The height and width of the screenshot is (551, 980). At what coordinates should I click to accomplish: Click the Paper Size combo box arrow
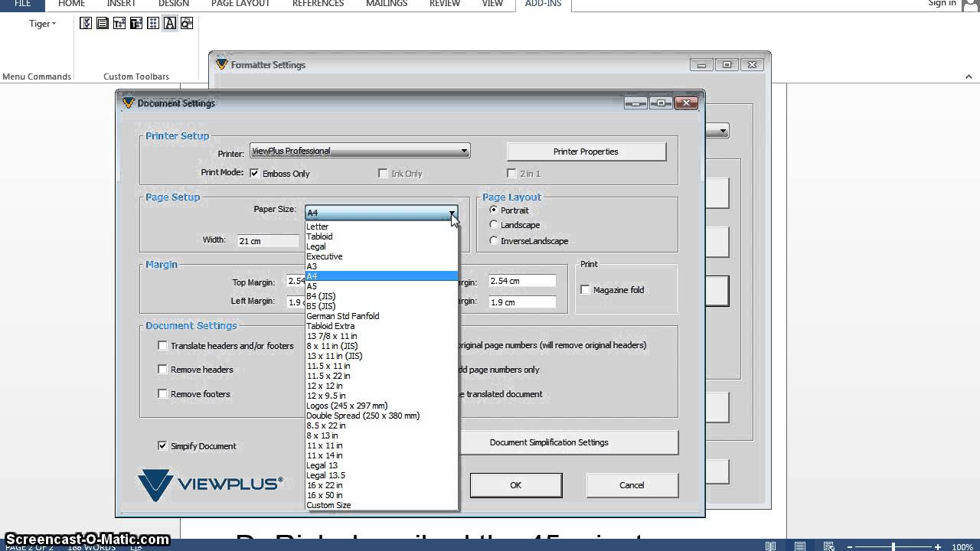click(x=452, y=213)
